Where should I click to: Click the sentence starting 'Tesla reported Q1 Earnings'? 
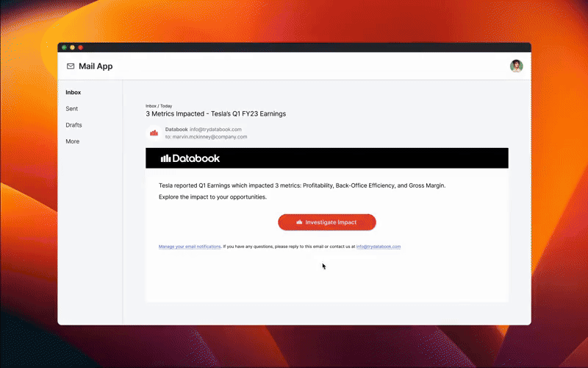tap(302, 185)
